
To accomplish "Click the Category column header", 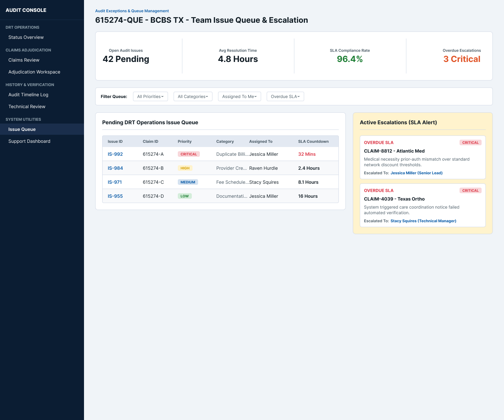I will pos(225,141).
